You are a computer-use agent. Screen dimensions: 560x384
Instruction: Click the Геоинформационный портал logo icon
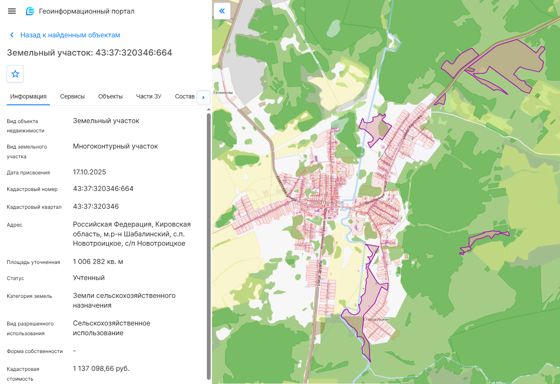point(30,11)
